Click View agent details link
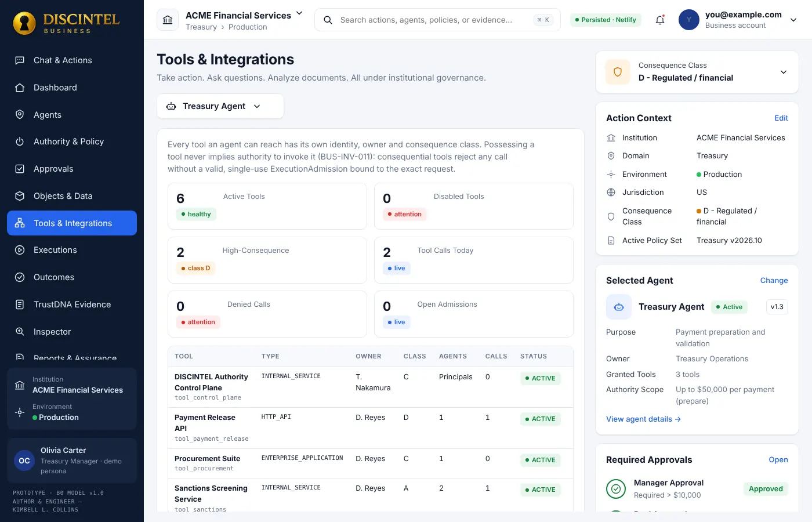 (x=643, y=419)
